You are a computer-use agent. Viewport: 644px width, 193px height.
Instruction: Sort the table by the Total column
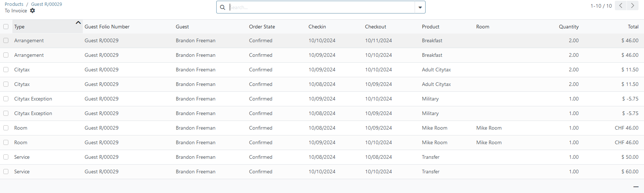pos(633,27)
